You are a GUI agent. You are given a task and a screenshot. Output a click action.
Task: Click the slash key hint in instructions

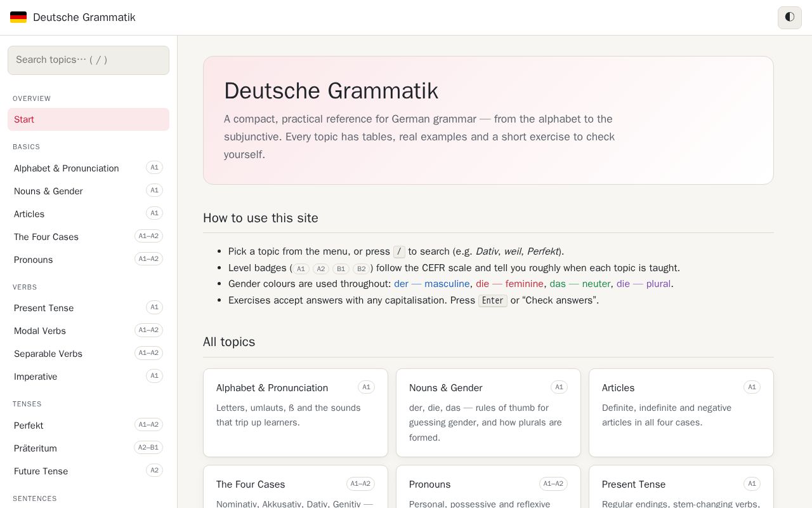[x=399, y=251]
